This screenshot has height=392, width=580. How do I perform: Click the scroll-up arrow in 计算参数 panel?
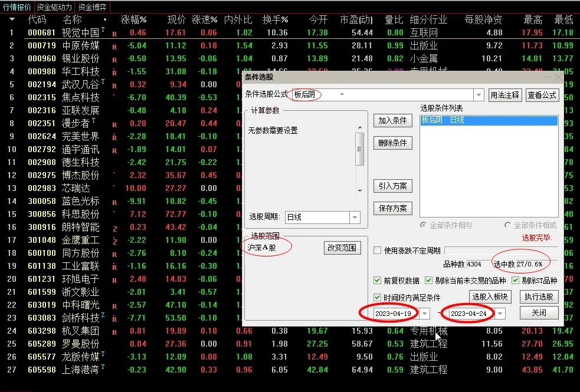click(x=360, y=127)
